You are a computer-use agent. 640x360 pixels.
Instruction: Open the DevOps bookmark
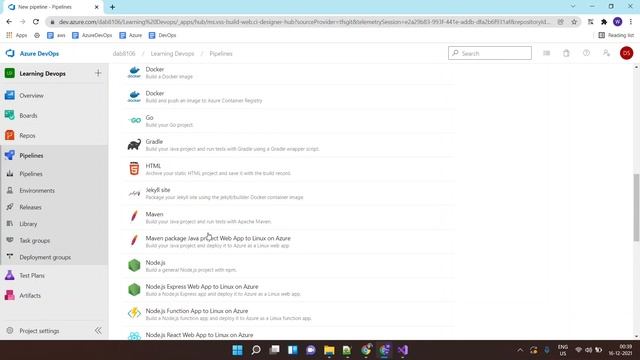coord(163,36)
